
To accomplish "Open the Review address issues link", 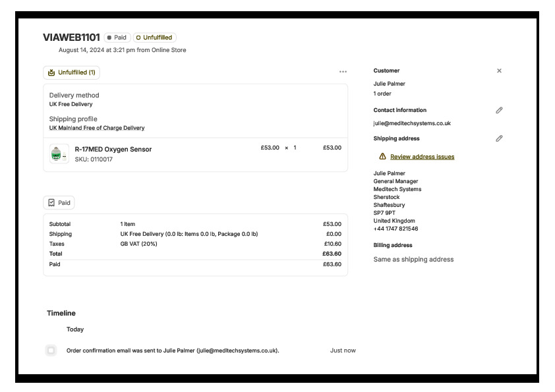I will coord(422,157).
